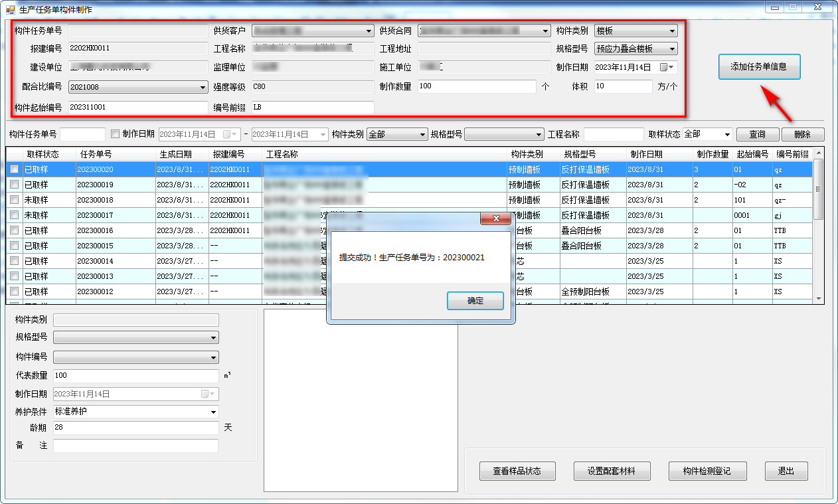Image resolution: width=838 pixels, height=504 pixels.
Task: Open 查看样品状态
Action: tap(517, 471)
